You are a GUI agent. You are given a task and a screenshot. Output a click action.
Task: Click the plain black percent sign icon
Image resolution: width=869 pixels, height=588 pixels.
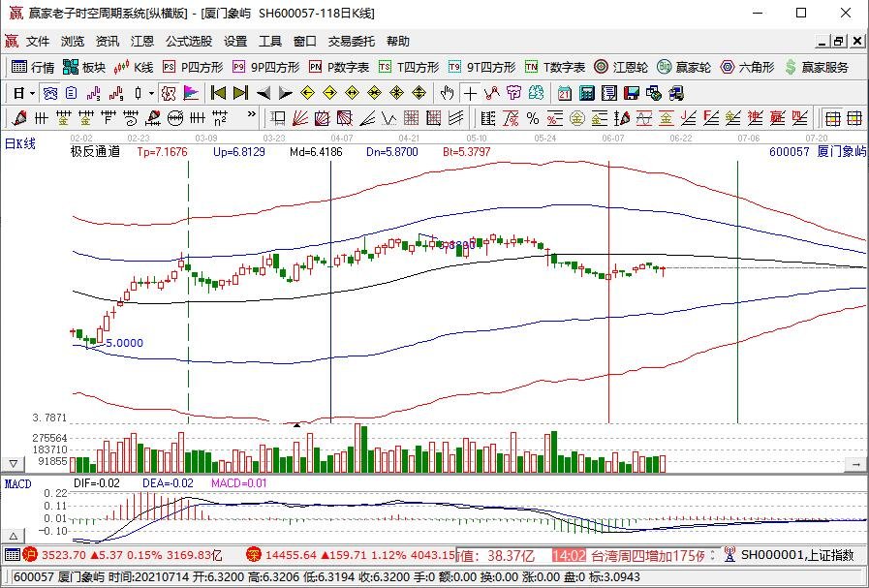tap(533, 117)
